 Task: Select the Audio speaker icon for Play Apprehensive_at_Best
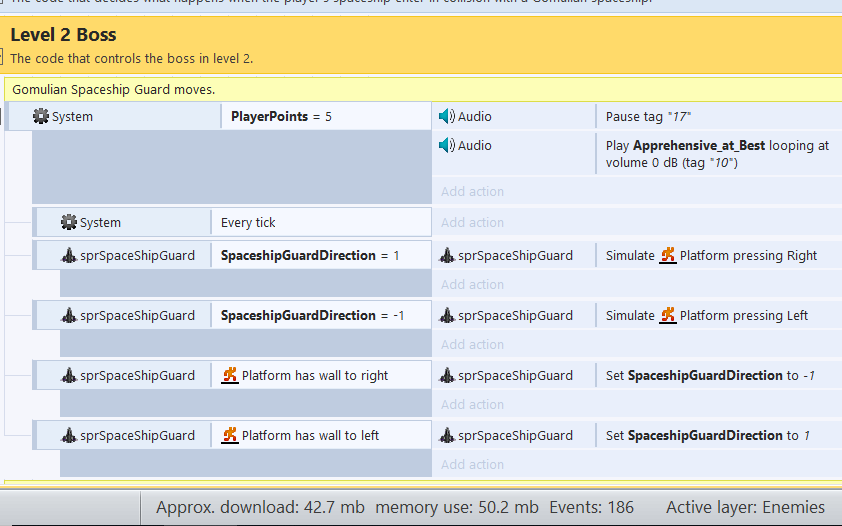coord(447,146)
